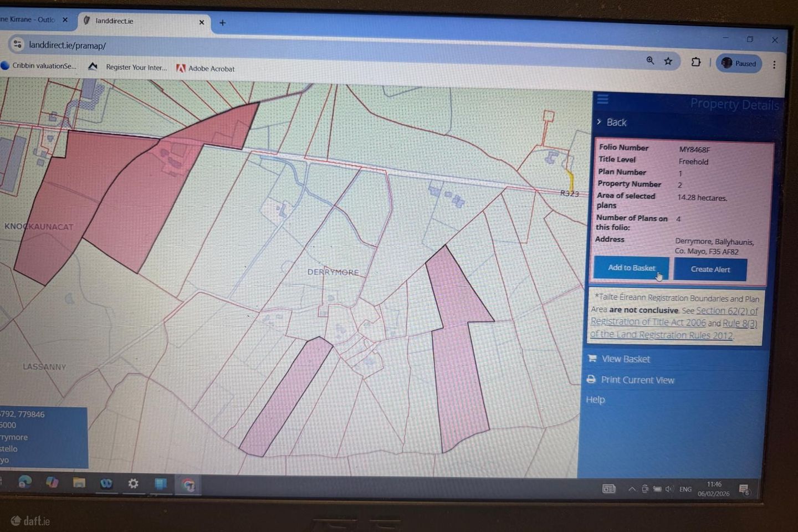Click the site information icon in address bar
Image resolution: width=798 pixels, height=532 pixels.
(x=18, y=44)
